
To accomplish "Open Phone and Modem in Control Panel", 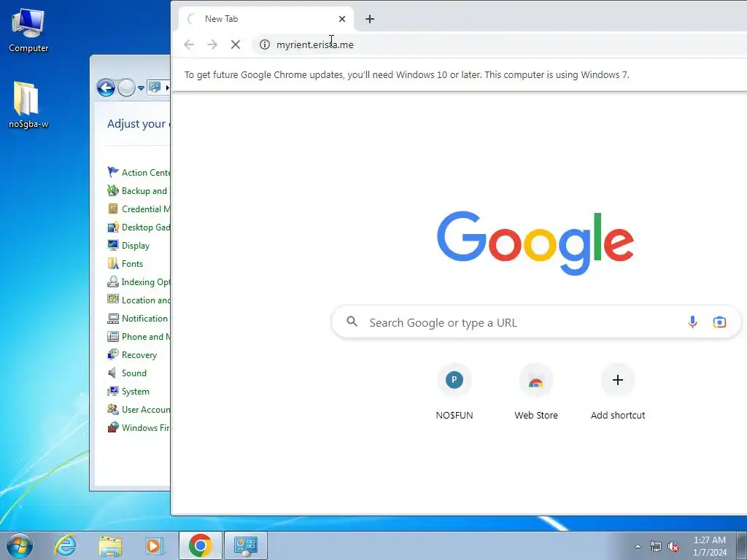I will pos(139,337).
